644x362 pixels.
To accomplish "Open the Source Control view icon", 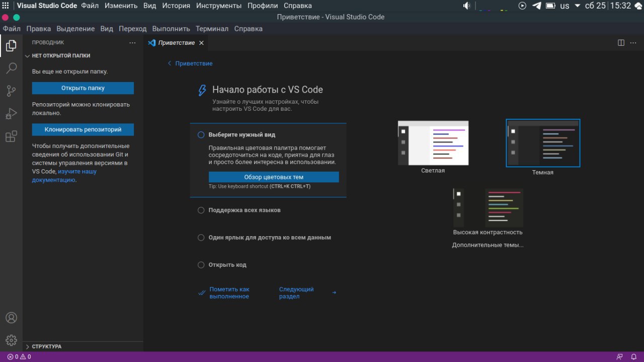I will point(11,91).
